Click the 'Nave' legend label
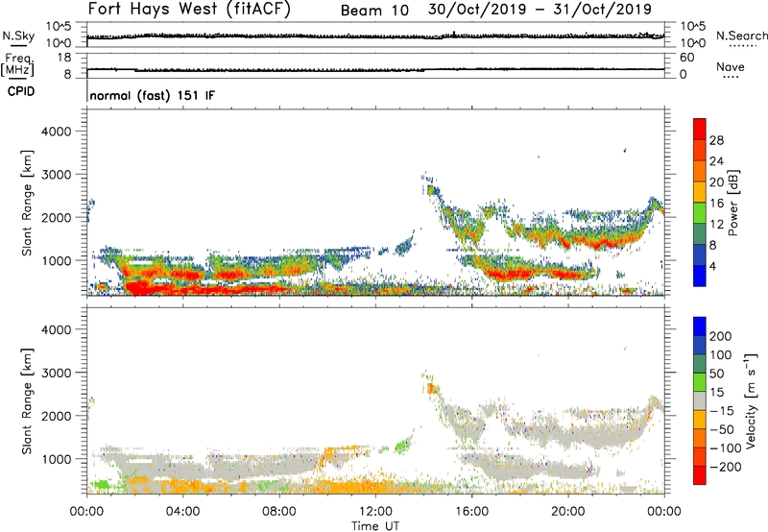The image size is (768, 532). [x=731, y=66]
